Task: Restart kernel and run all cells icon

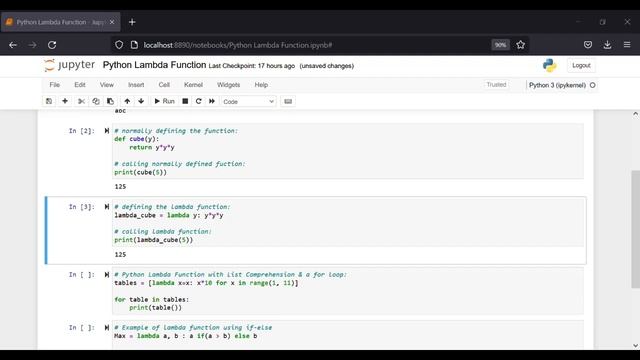Action: (x=212, y=101)
